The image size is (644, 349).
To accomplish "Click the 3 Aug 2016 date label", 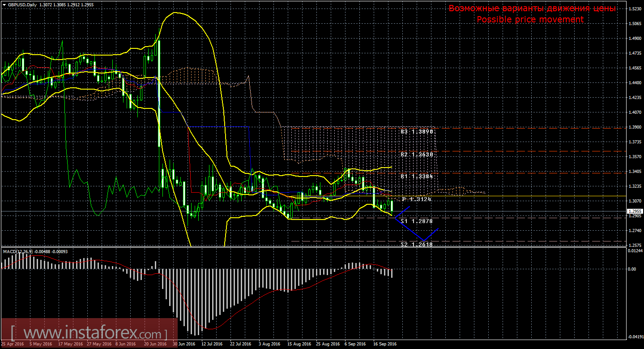I will [x=270, y=344].
